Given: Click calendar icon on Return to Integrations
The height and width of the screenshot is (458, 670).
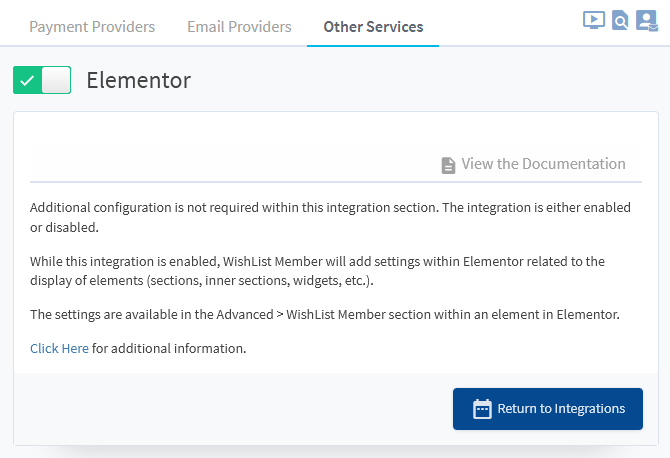Looking at the screenshot, I should pos(482,409).
